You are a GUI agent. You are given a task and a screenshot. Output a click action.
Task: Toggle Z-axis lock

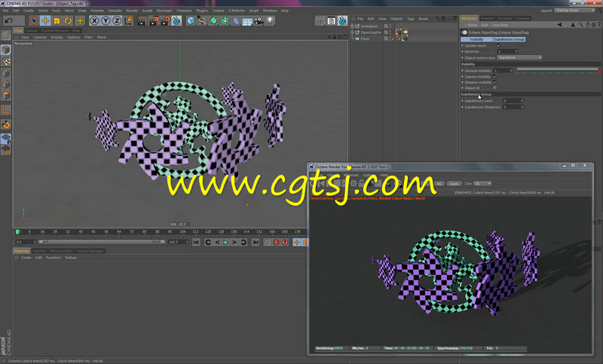(117, 20)
